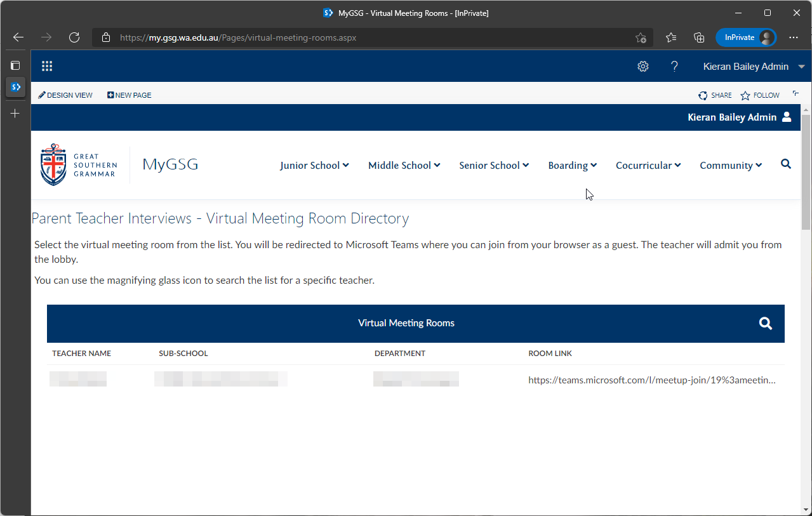Screen dimensions: 812x516
Task: Expand the Boarding menu
Action: tap(572, 165)
